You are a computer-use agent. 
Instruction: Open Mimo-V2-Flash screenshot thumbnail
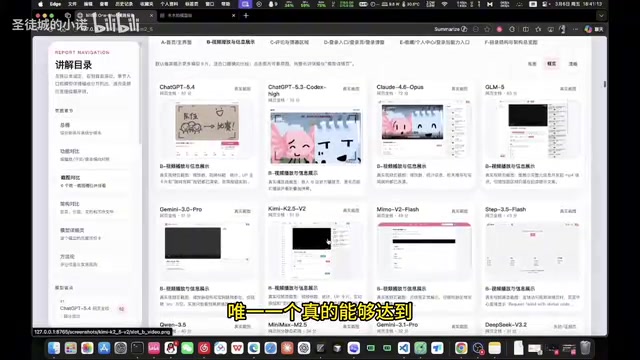click(x=424, y=251)
